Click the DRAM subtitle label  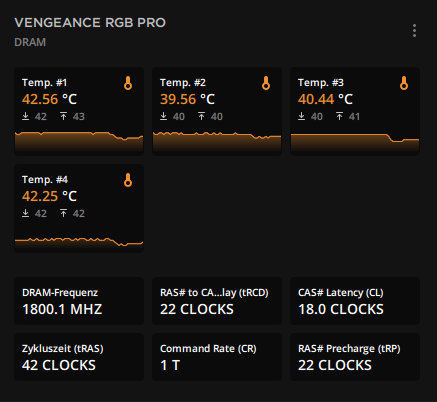click(30, 42)
